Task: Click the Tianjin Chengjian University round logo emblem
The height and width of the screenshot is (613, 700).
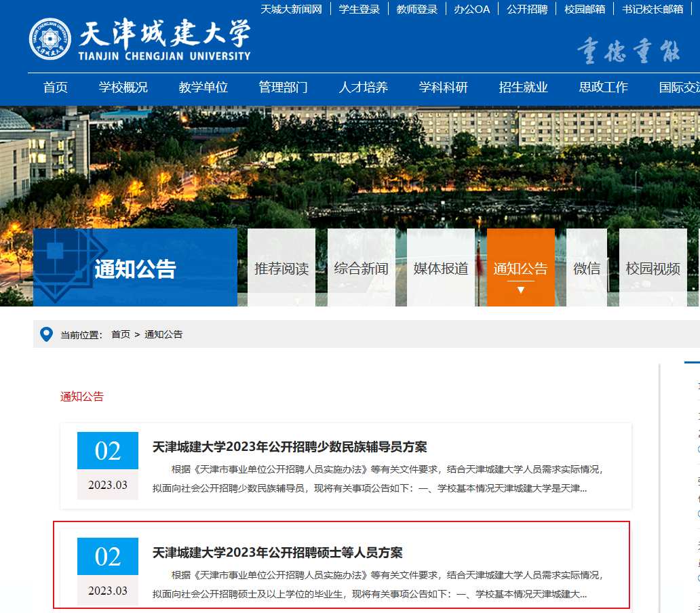Action: pos(50,39)
